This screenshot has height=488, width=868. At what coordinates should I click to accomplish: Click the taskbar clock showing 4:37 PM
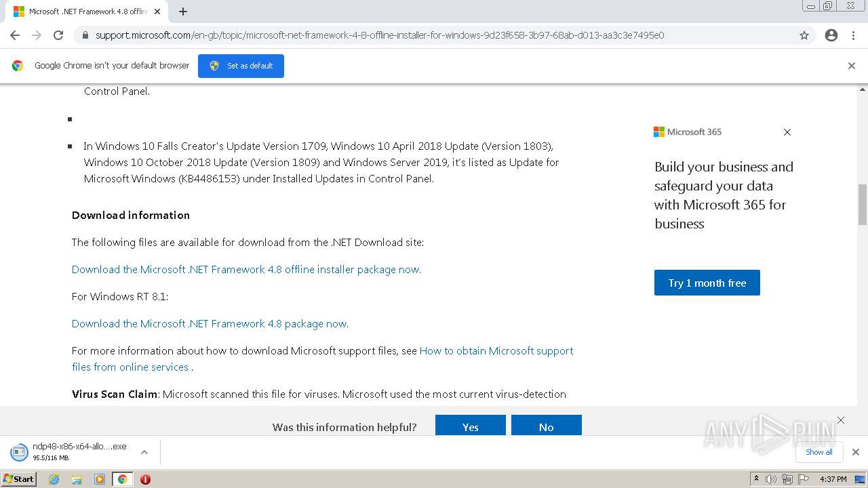click(x=833, y=479)
